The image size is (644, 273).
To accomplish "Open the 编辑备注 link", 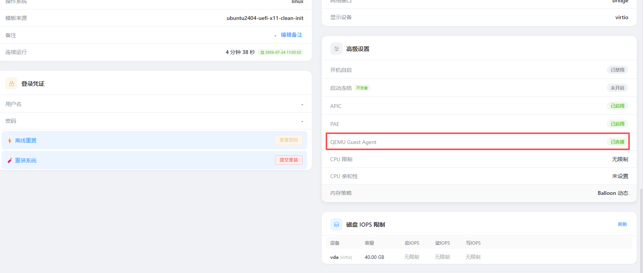I will click(x=292, y=35).
